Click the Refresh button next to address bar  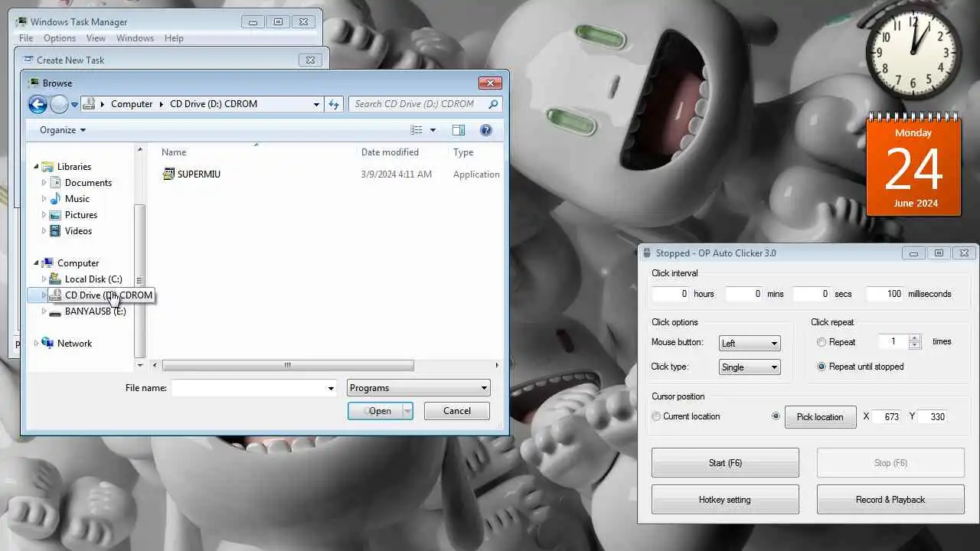click(334, 104)
